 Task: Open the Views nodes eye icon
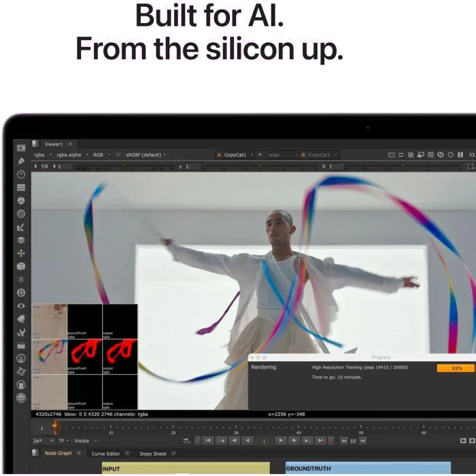click(21, 305)
